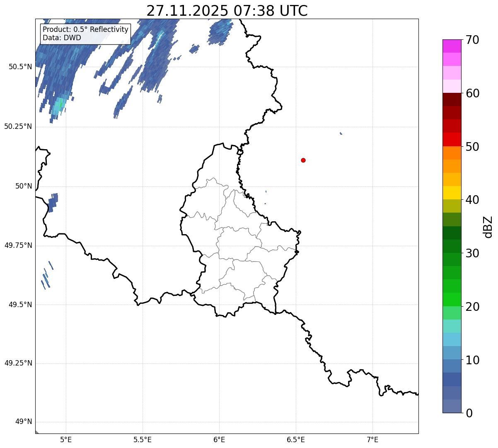Click the 50.25°N latitude label

coord(18,126)
